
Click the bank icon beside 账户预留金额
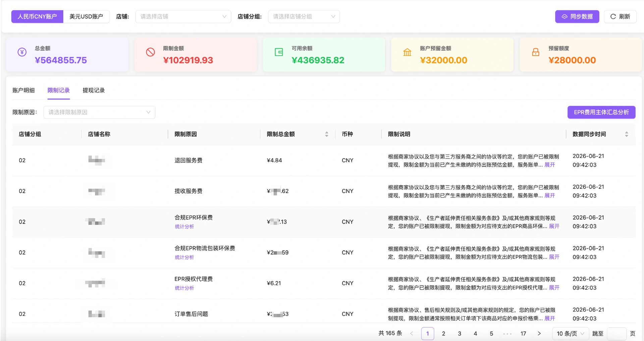(x=407, y=52)
